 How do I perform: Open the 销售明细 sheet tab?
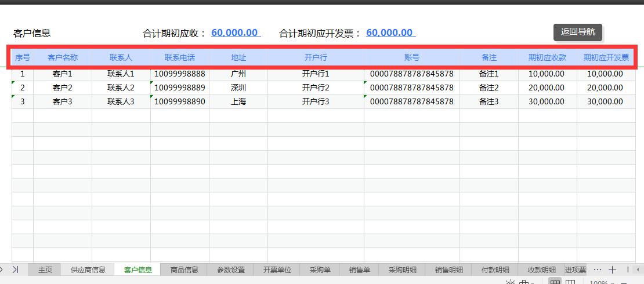coord(449,270)
